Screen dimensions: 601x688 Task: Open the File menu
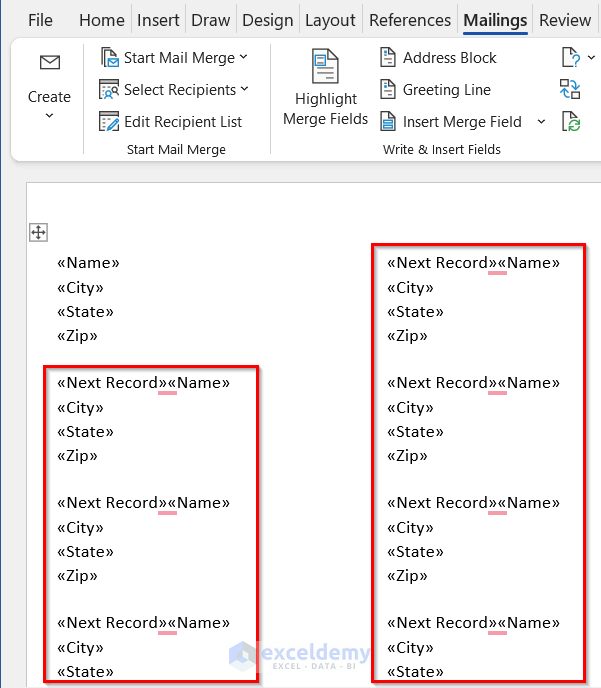[x=40, y=20]
